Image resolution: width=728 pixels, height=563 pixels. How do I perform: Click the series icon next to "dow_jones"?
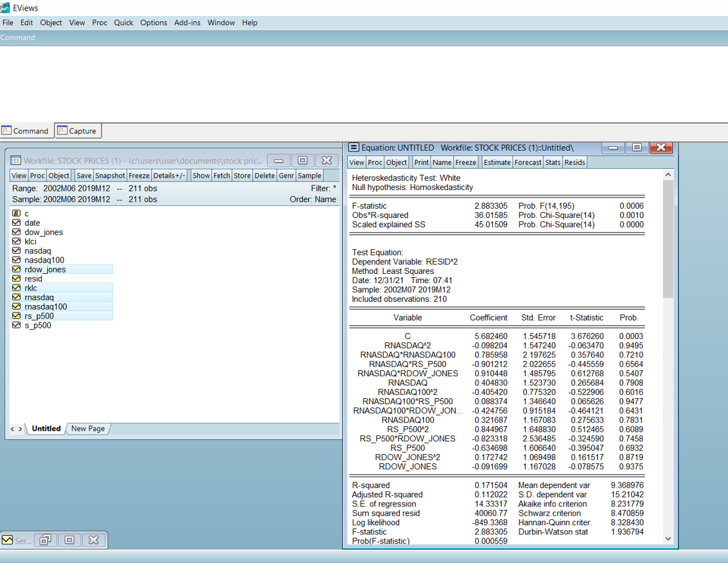tap(15, 232)
